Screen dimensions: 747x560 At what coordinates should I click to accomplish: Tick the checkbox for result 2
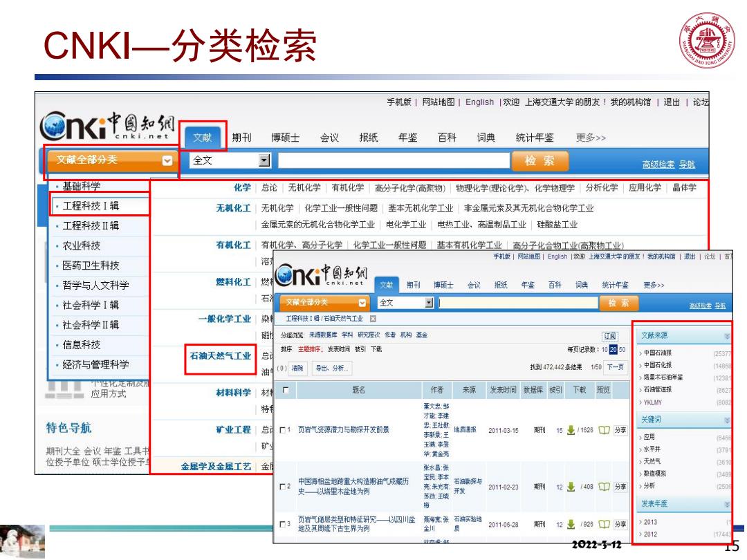click(x=282, y=487)
